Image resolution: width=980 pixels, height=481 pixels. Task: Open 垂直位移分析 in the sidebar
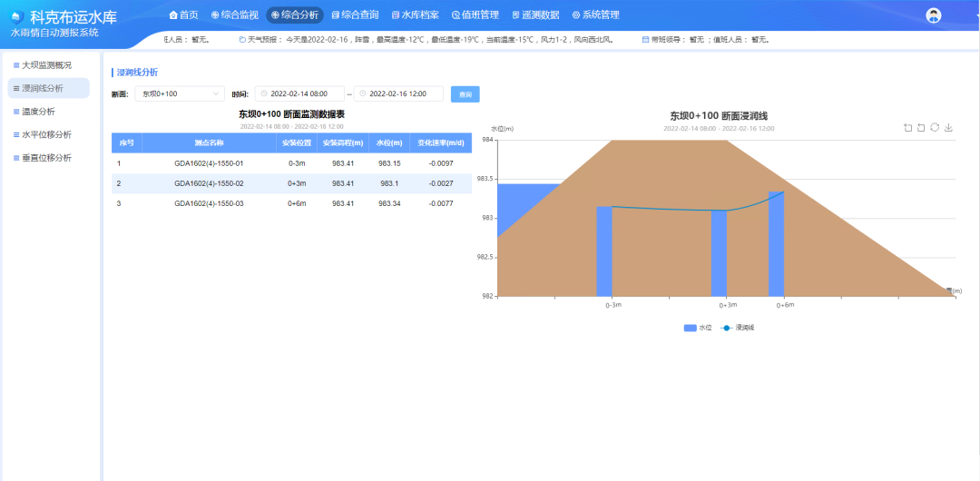(49, 158)
